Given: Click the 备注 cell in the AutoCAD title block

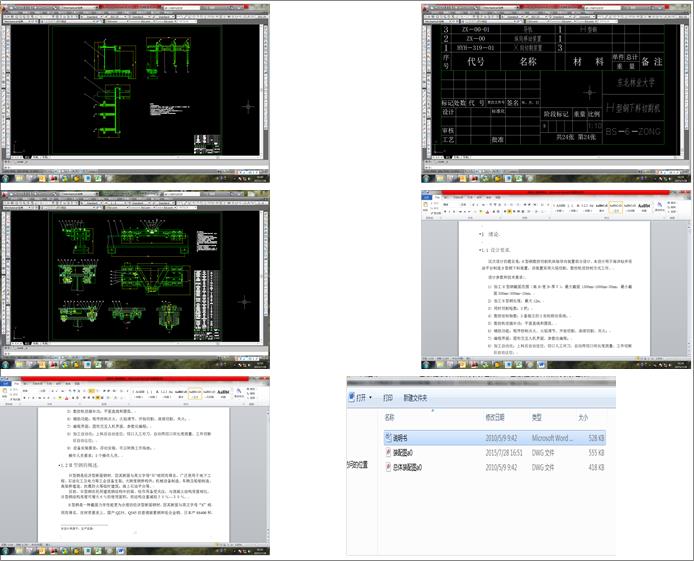Looking at the screenshot, I should pyautogui.click(x=652, y=61).
